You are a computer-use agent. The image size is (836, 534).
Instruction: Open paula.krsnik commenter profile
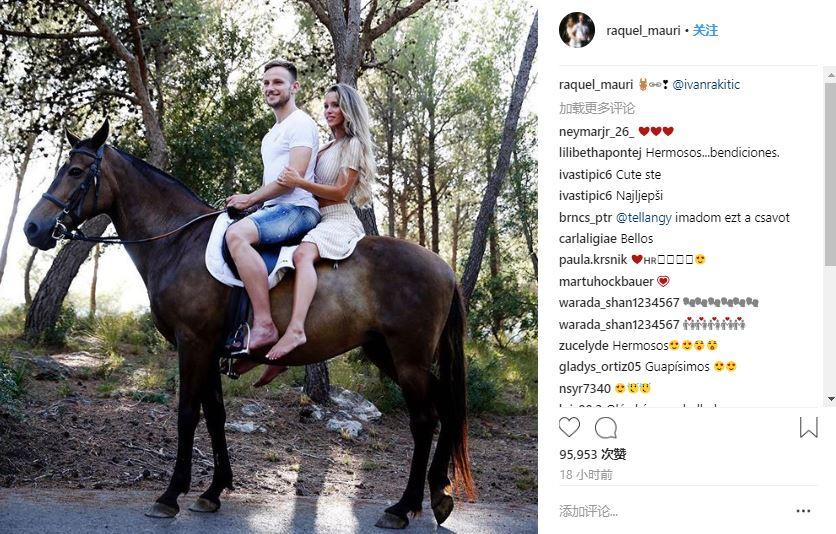[x=593, y=260]
